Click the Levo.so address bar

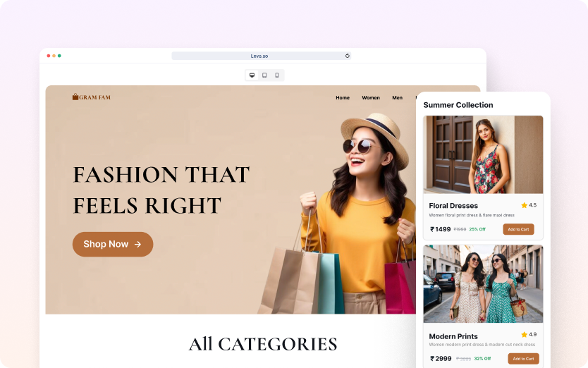pyautogui.click(x=261, y=56)
